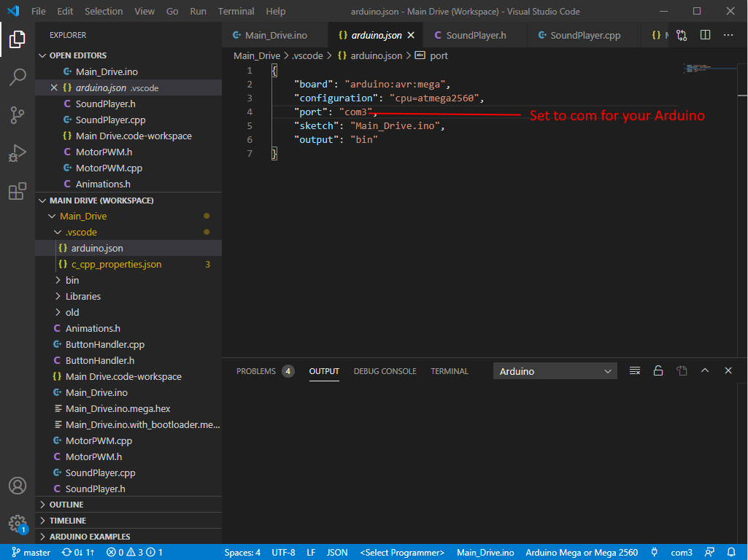The image size is (748, 560).
Task: Expand the Timeline section
Action: (x=128, y=521)
